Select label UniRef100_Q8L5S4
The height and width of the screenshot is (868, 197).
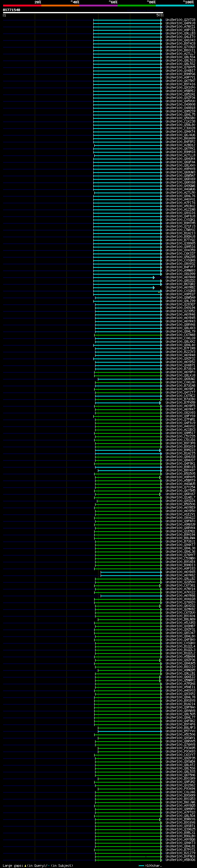(180, 57)
